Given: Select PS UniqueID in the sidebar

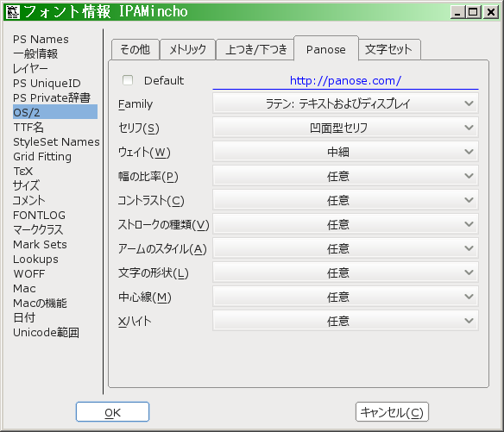Looking at the screenshot, I should [x=47, y=83].
